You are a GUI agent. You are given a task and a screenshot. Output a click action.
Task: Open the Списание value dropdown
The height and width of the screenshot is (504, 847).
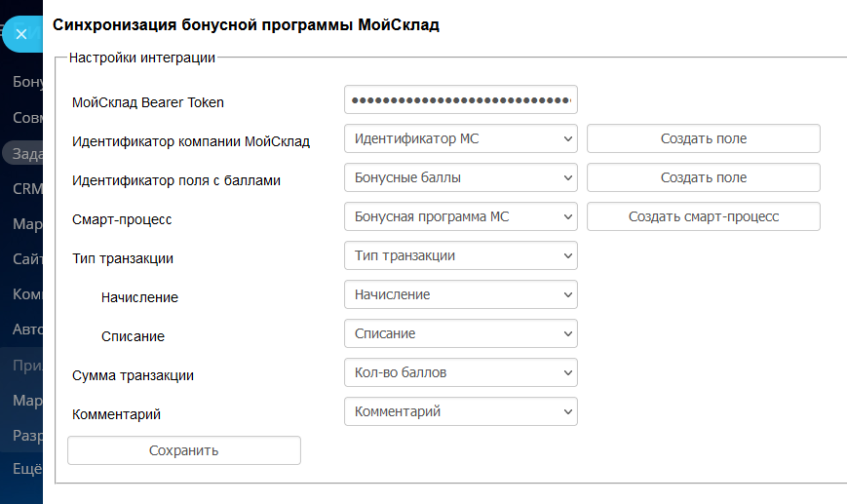click(460, 333)
